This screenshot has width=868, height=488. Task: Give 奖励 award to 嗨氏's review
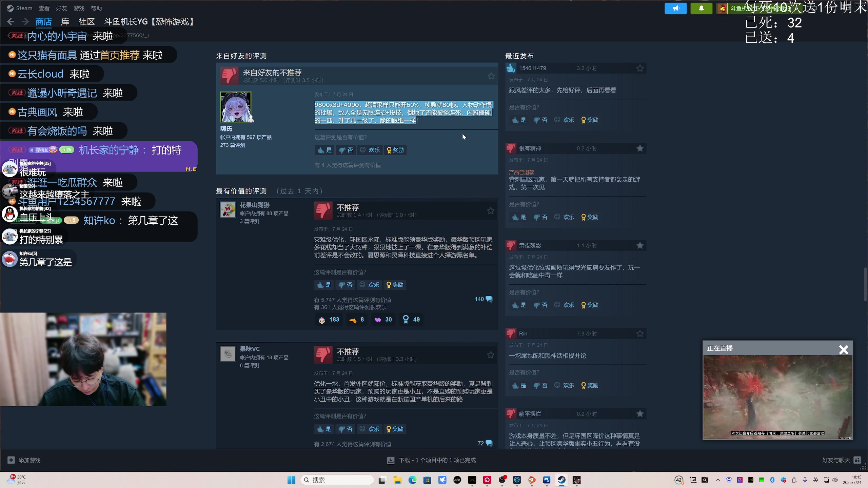click(395, 150)
